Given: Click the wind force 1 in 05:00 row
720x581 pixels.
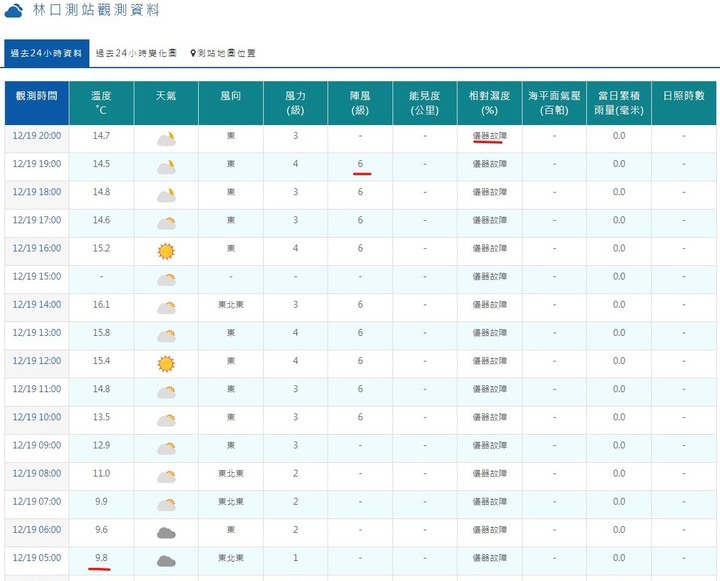Looking at the screenshot, I should tap(296, 558).
